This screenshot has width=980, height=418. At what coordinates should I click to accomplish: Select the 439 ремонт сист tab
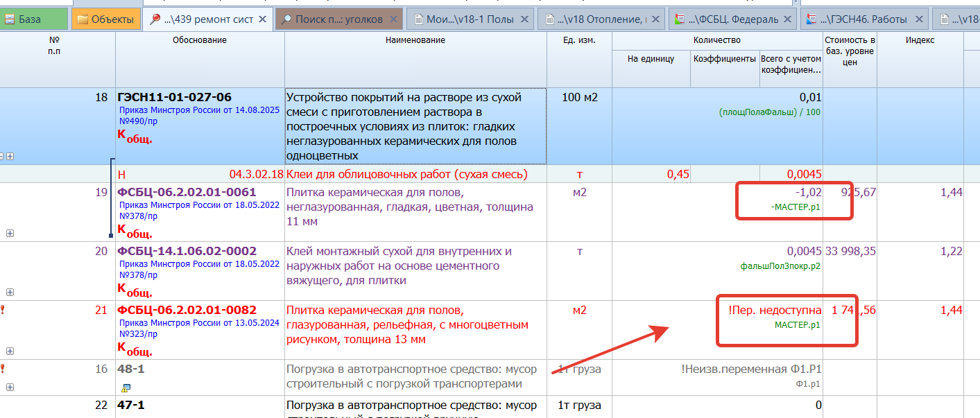(x=206, y=19)
